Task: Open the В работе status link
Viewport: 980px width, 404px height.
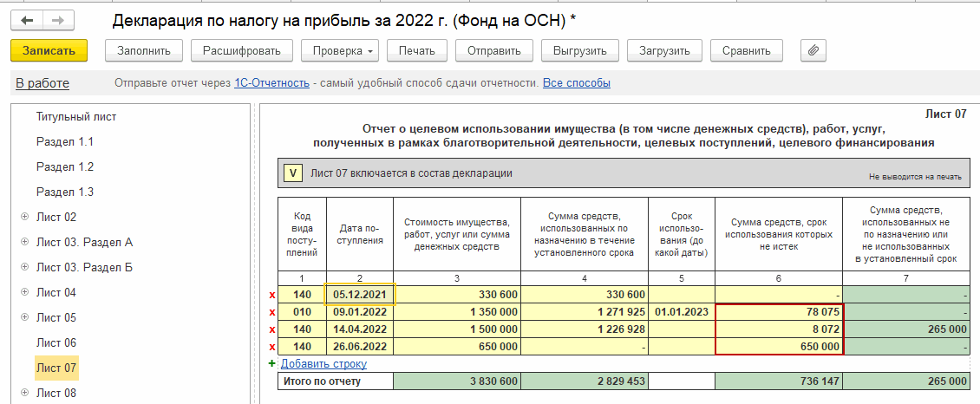Action: [42, 83]
